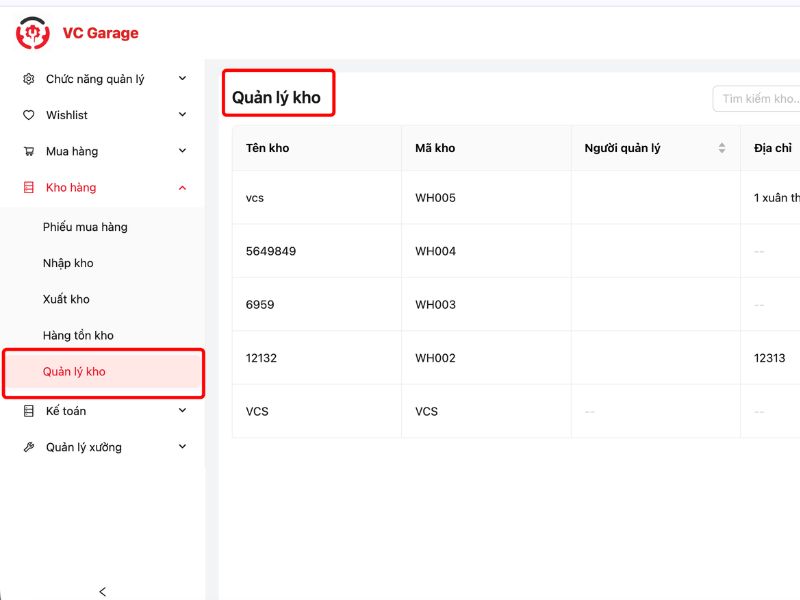Click the shopping cart icon for Mua hàng
This screenshot has height=600, width=800.
28,151
